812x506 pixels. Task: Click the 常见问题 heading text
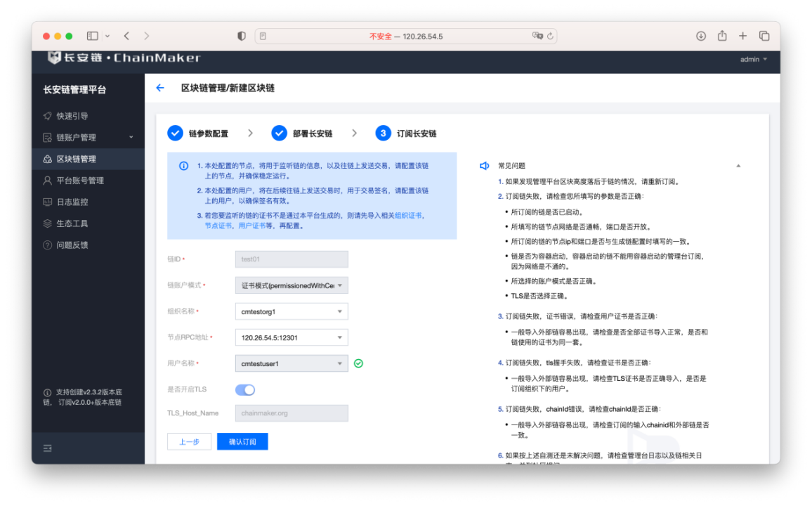pyautogui.click(x=511, y=166)
